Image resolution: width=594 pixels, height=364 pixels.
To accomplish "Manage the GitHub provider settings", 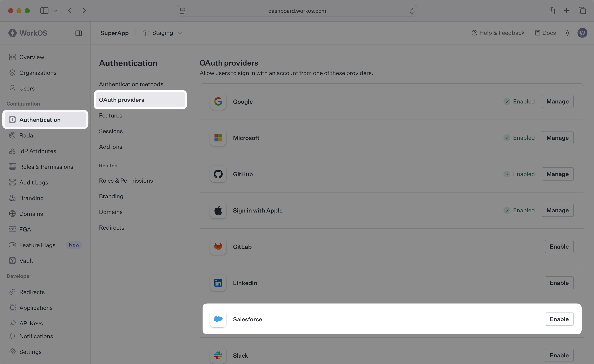I will click(557, 174).
